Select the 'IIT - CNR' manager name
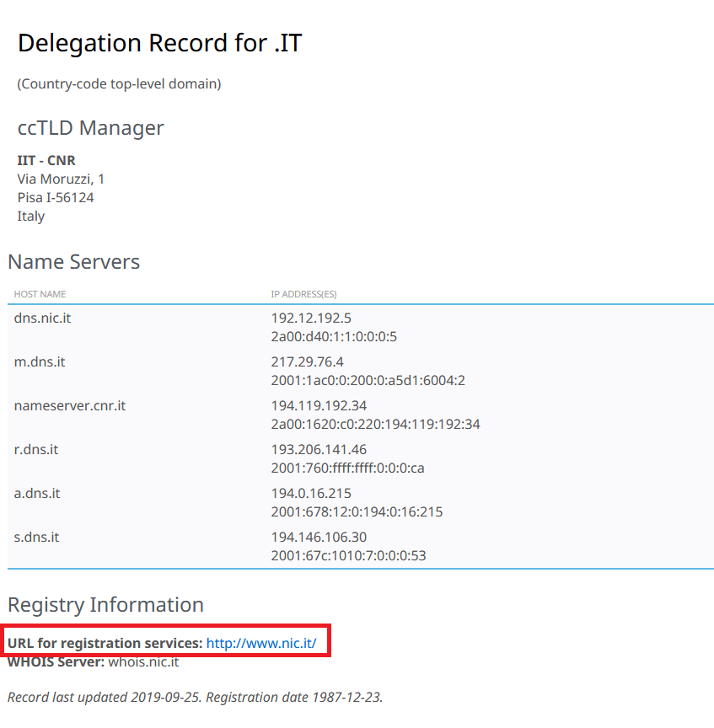The height and width of the screenshot is (728, 714). click(x=46, y=160)
